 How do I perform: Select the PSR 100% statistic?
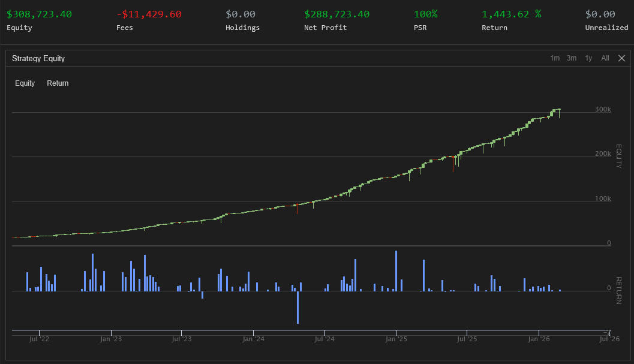pos(425,14)
